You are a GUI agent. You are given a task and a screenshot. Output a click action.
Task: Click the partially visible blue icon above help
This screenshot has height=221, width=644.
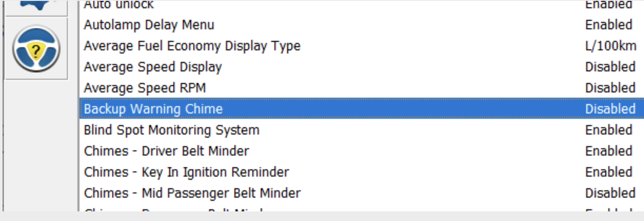36,6
